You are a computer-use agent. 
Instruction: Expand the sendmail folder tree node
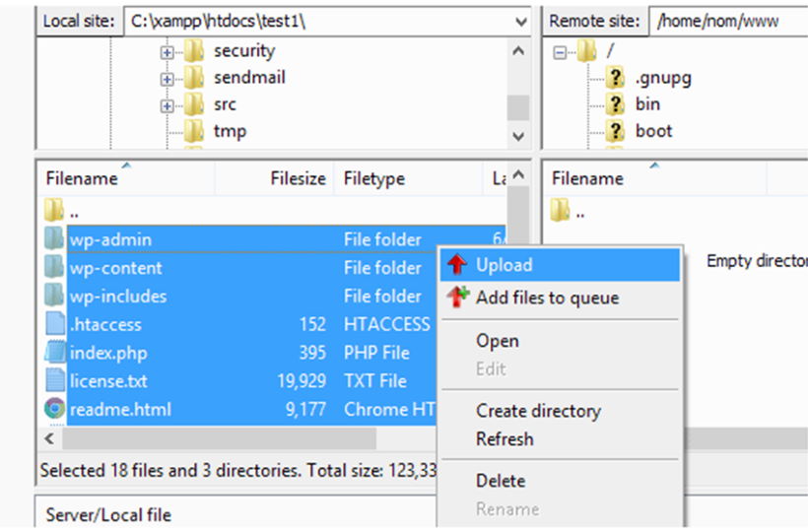click(x=167, y=78)
